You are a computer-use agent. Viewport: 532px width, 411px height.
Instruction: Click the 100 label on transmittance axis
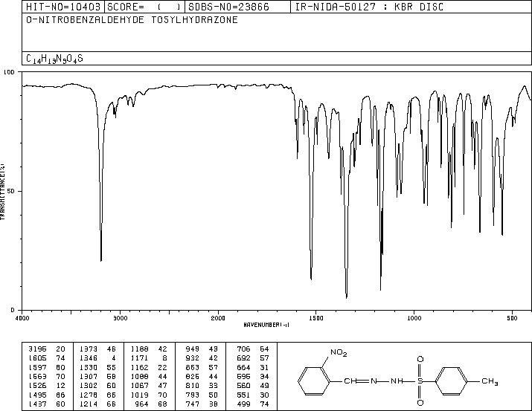click(x=10, y=72)
